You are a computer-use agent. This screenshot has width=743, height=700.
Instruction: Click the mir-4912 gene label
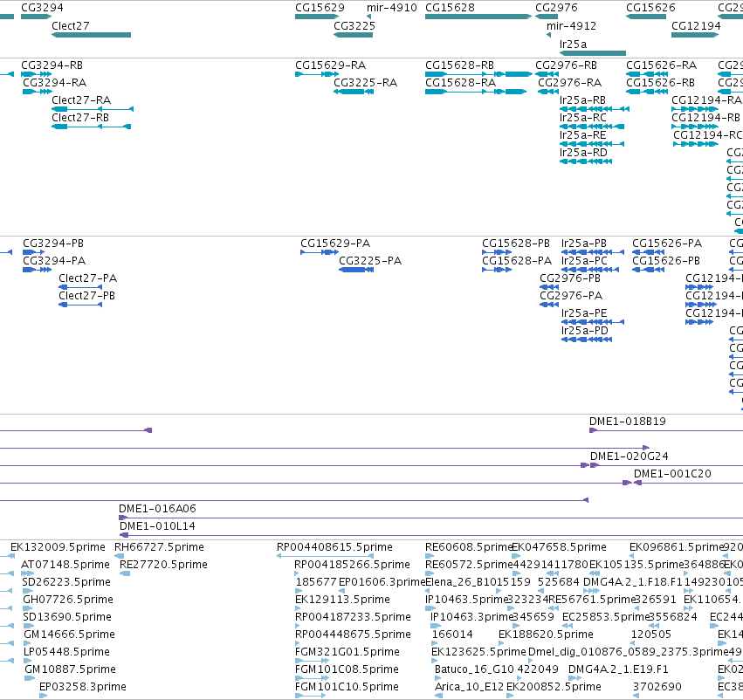coord(572,25)
